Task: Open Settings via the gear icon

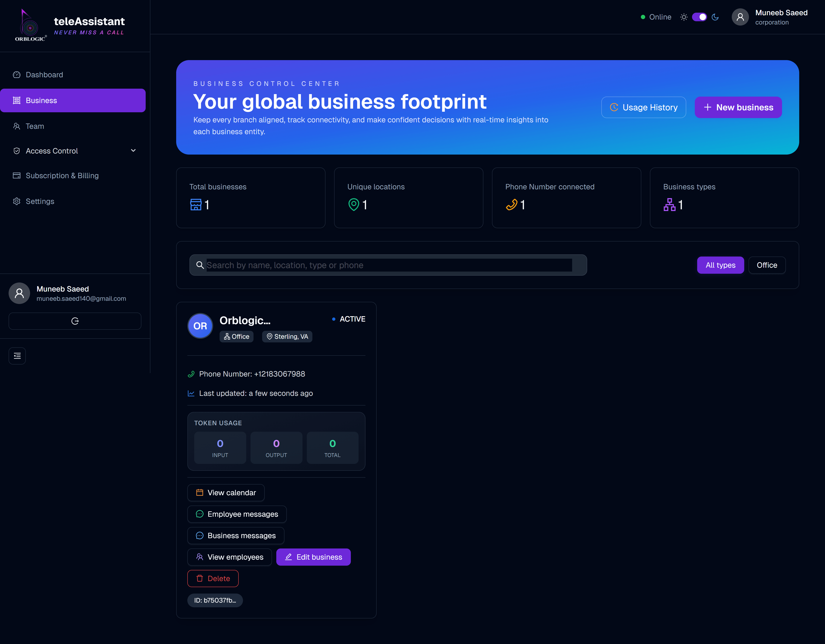Action: tap(17, 201)
